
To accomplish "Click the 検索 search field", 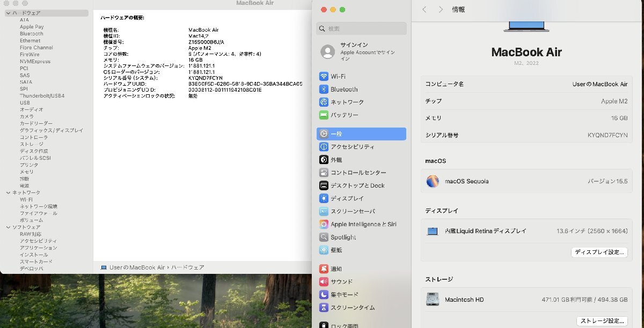I will (x=361, y=28).
